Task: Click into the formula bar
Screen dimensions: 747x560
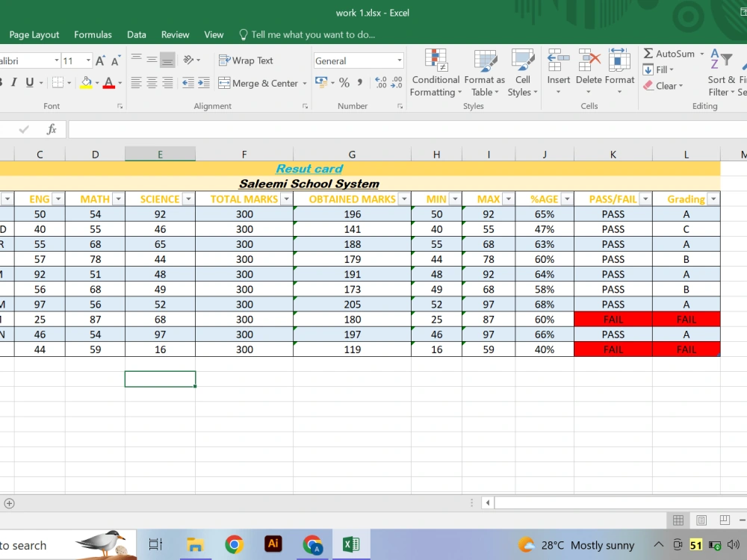Action: [x=407, y=129]
